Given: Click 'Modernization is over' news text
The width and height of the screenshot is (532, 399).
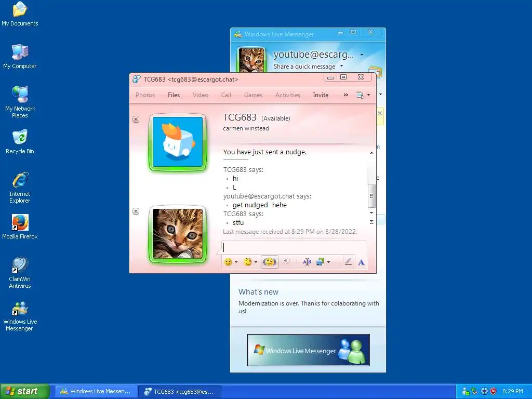Looking at the screenshot, I should [309, 307].
